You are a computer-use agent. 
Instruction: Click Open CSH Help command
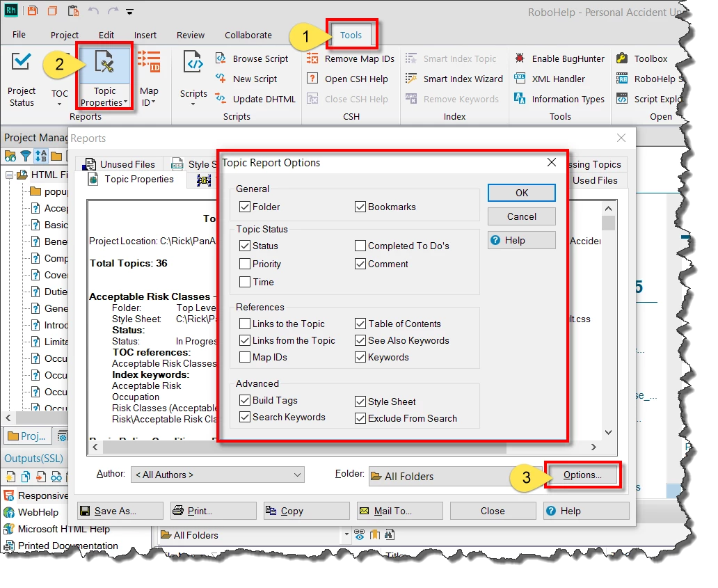click(x=348, y=79)
